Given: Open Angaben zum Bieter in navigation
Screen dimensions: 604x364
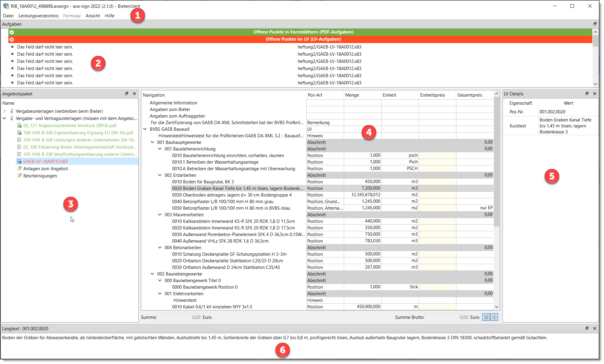Looking at the screenshot, I should (x=170, y=109).
